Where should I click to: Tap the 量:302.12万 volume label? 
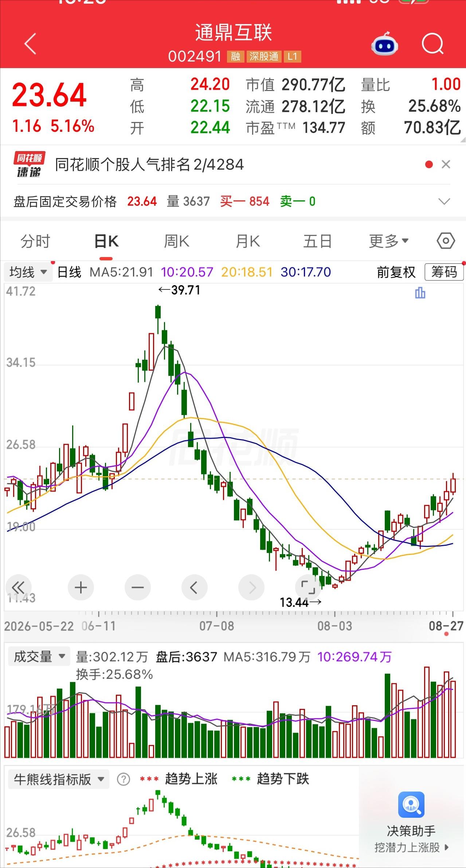112,657
